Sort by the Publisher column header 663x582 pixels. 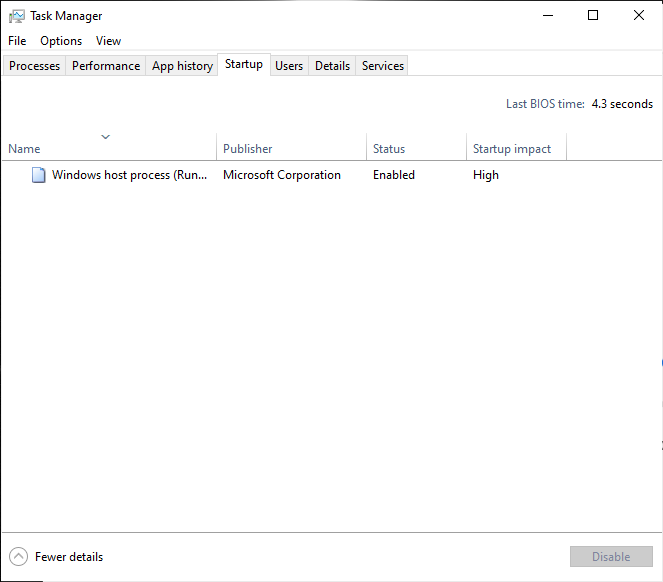[291, 148]
